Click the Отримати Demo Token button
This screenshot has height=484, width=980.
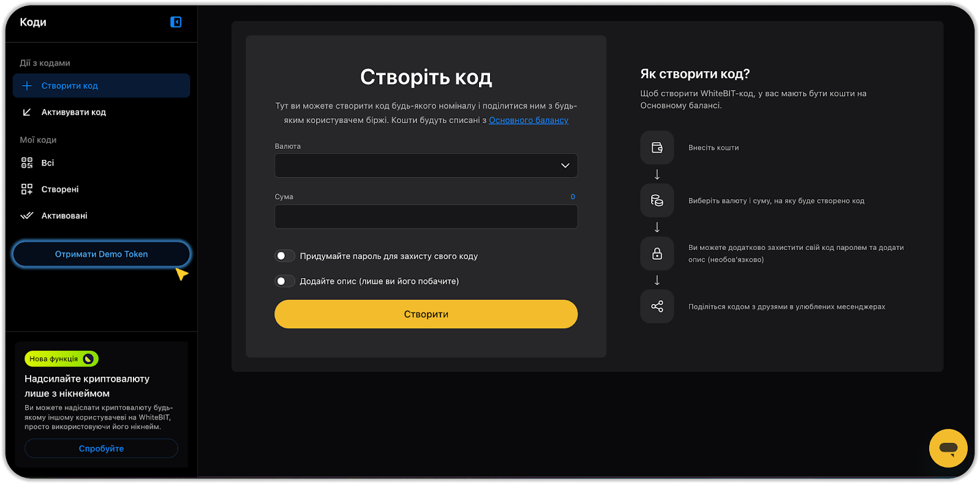[102, 254]
